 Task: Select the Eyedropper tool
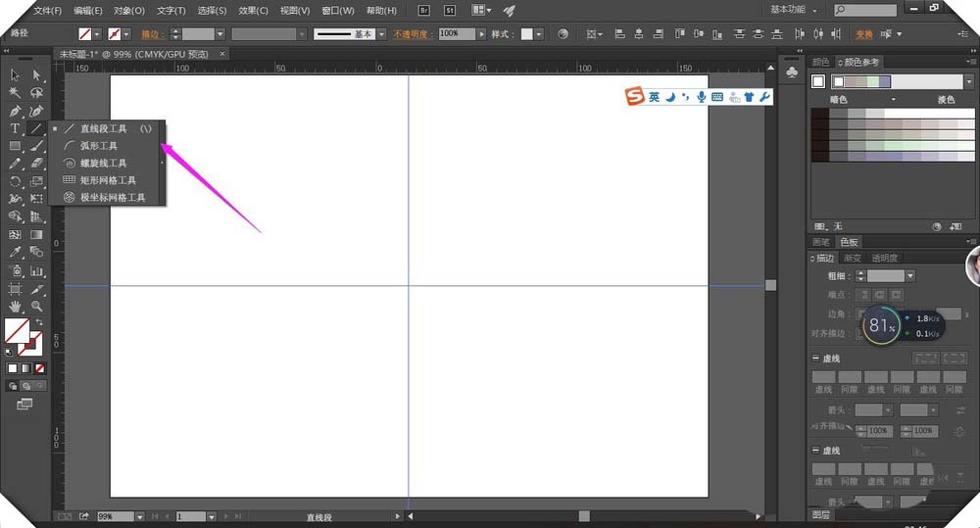coord(15,253)
